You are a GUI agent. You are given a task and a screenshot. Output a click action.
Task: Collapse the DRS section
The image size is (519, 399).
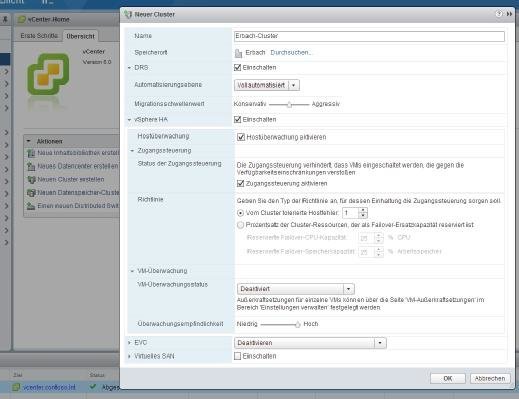pyautogui.click(x=129, y=68)
